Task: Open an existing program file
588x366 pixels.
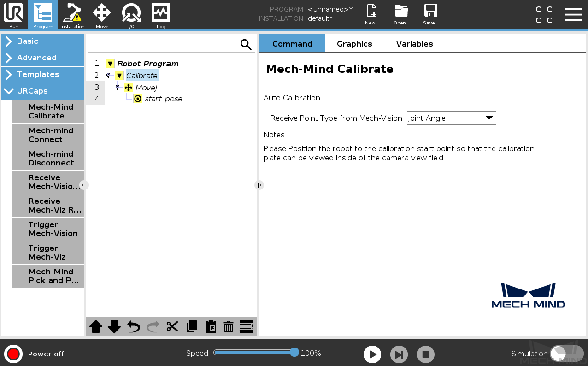Action: (x=401, y=15)
